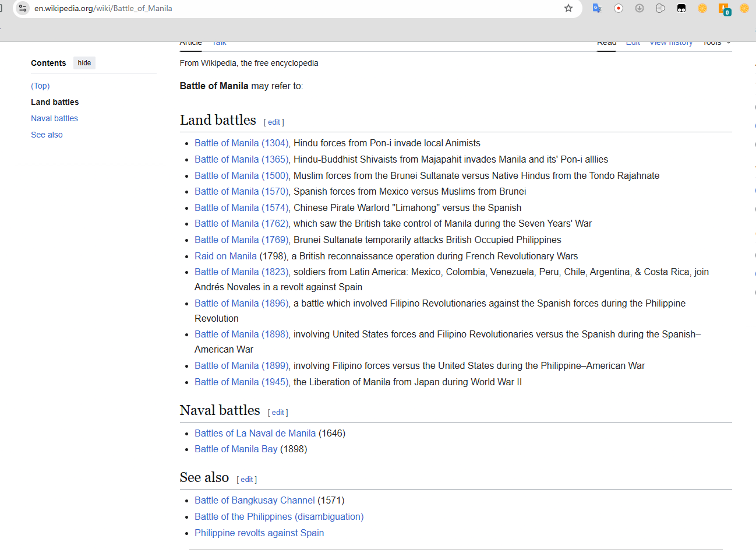
Task: Edit the See also section
Action: click(x=246, y=480)
